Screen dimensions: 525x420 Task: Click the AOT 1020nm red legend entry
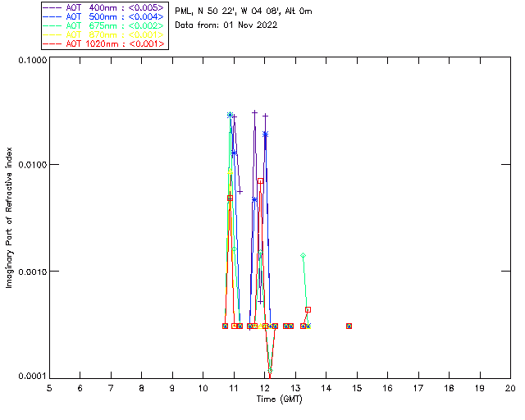(x=104, y=43)
